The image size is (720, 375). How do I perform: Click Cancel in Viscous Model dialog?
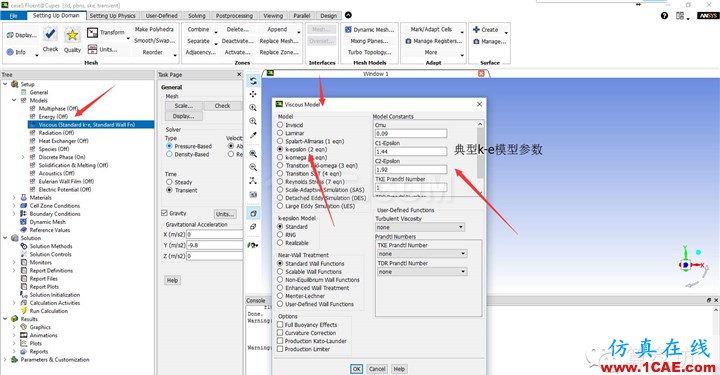click(x=377, y=369)
